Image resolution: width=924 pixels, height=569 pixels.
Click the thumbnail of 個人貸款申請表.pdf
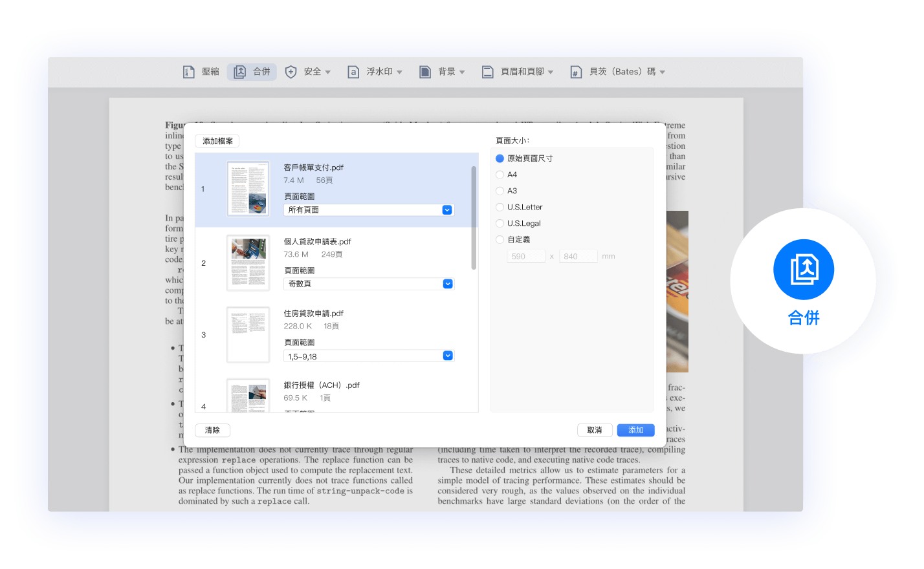tap(248, 263)
